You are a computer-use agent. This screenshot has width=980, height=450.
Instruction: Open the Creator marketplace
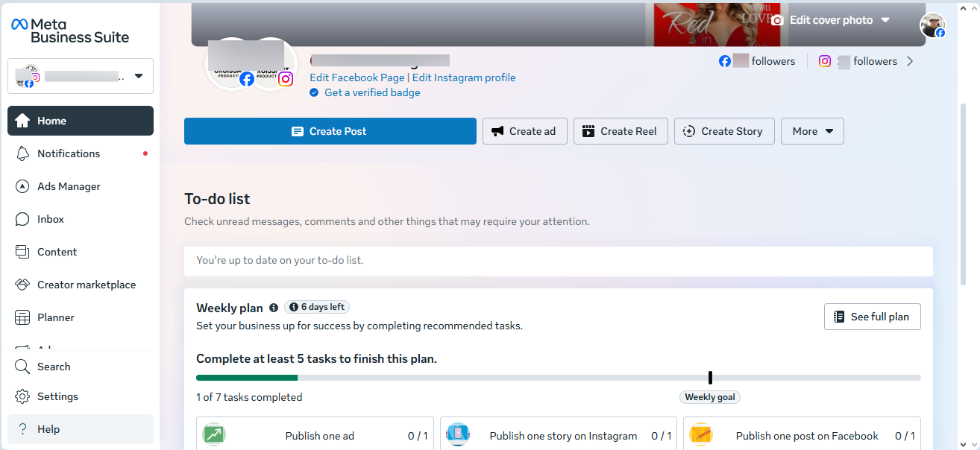point(86,285)
